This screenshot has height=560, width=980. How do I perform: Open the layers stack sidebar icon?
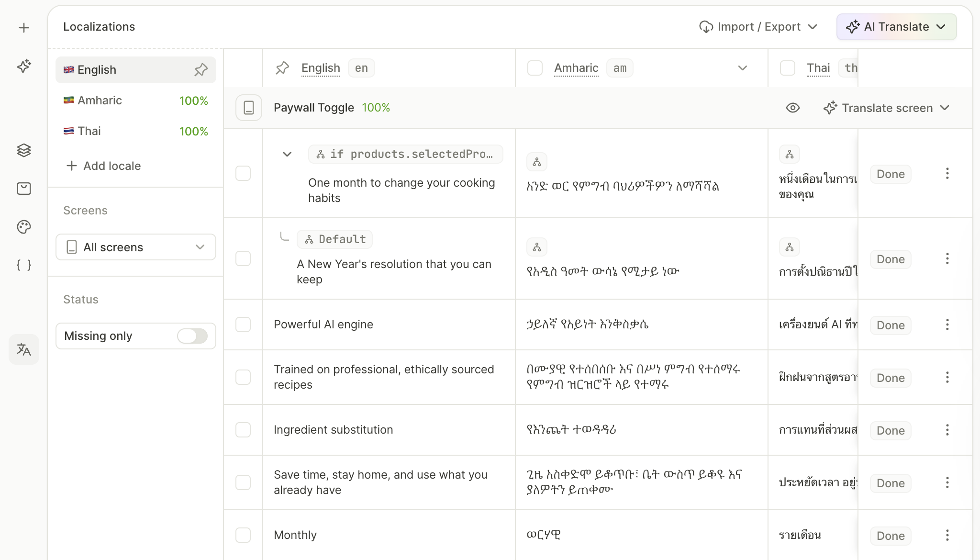click(24, 150)
